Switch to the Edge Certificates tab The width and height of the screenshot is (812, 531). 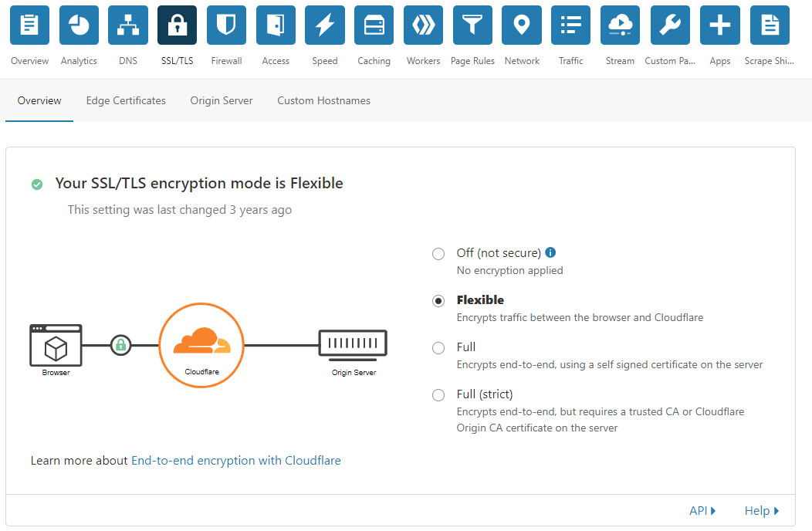click(126, 100)
